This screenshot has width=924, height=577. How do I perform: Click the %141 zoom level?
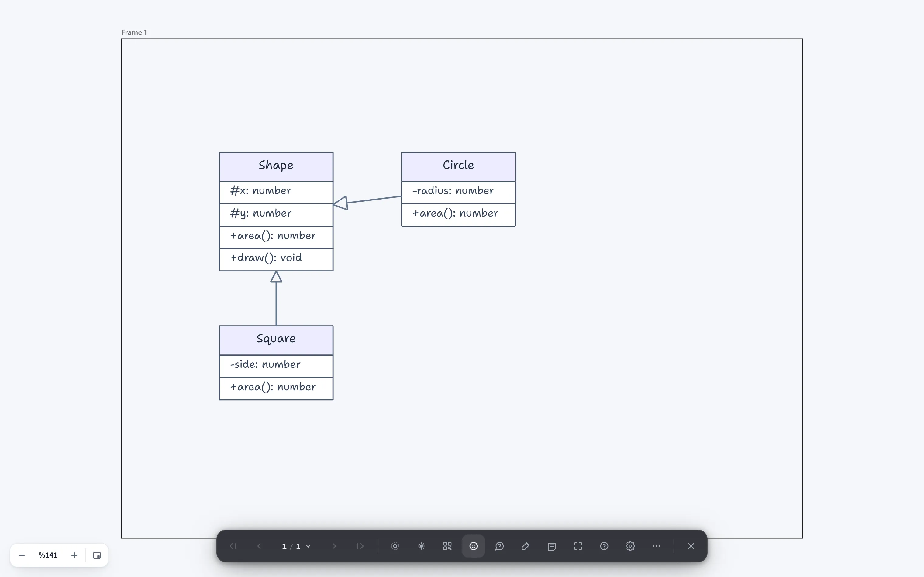[x=48, y=555]
